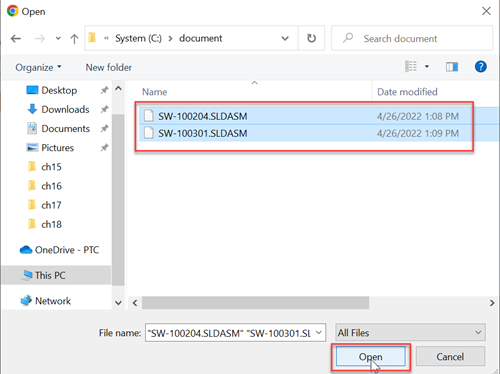Open the ch15 folder
This screenshot has height=374, width=500.
coord(51,167)
